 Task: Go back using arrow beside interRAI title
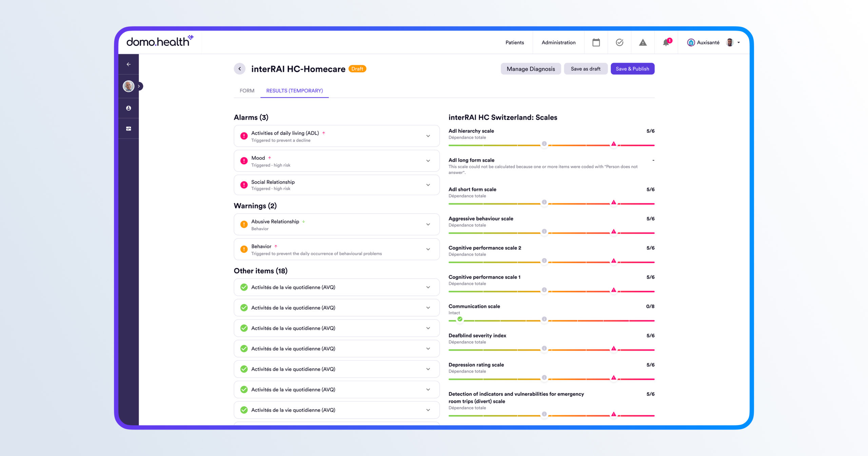pos(239,69)
